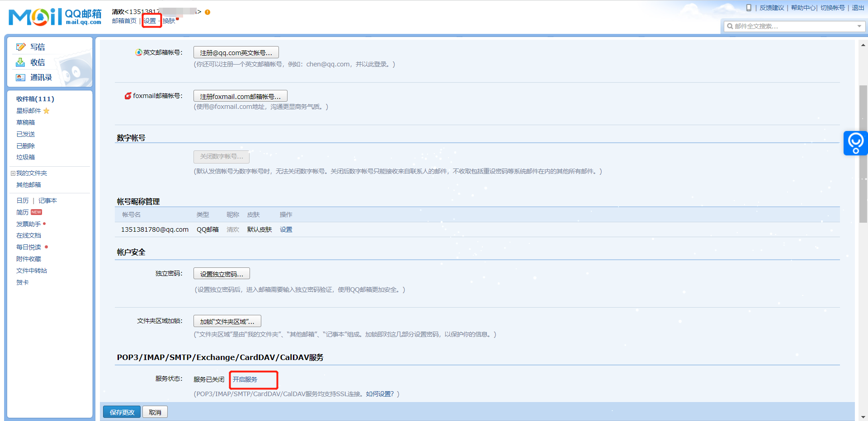Image resolution: width=868 pixels, height=421 pixels.
Task: Click 切换帐号 to switch accounts
Action: pos(833,8)
